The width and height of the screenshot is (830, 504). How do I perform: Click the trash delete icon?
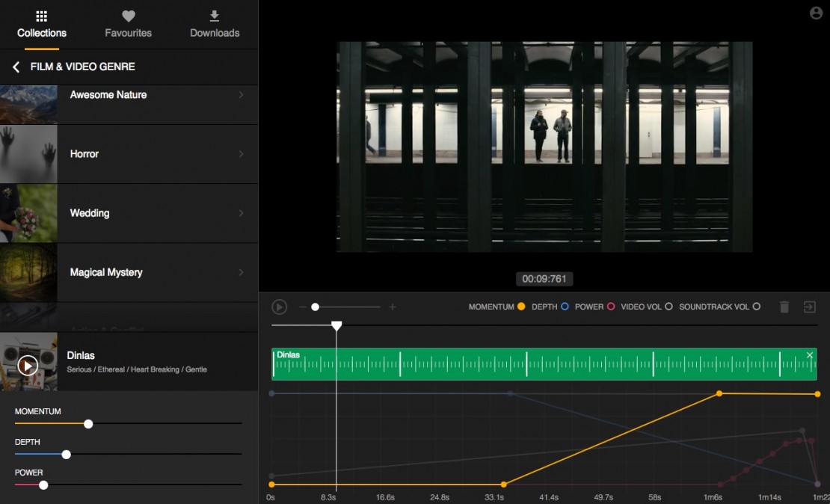tap(784, 307)
